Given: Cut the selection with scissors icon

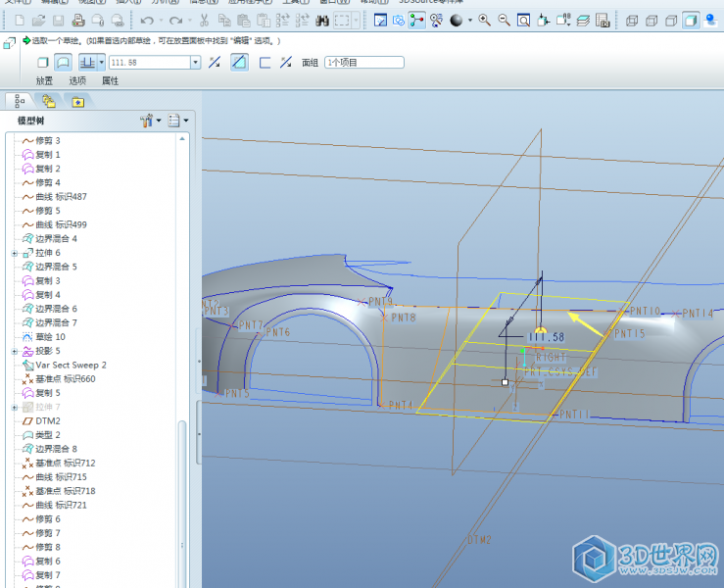Looking at the screenshot, I should [x=204, y=21].
